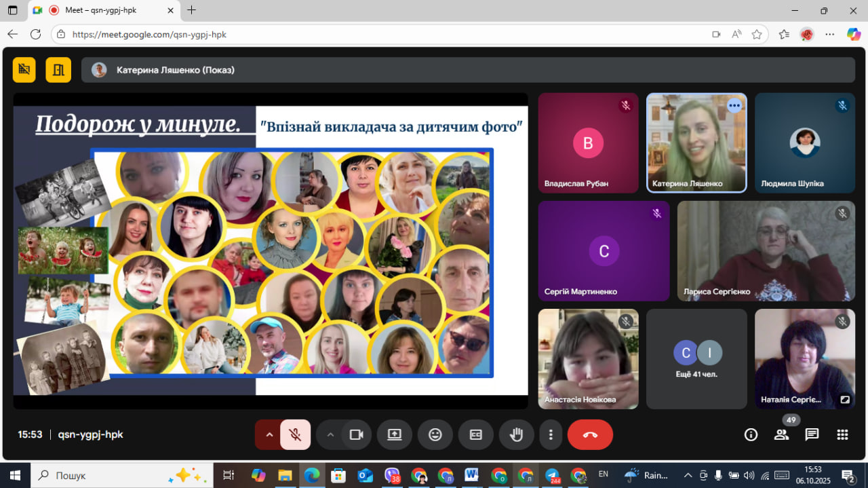Toggle the camera on or off
Viewport: 868px width, 488px height.
tap(356, 434)
